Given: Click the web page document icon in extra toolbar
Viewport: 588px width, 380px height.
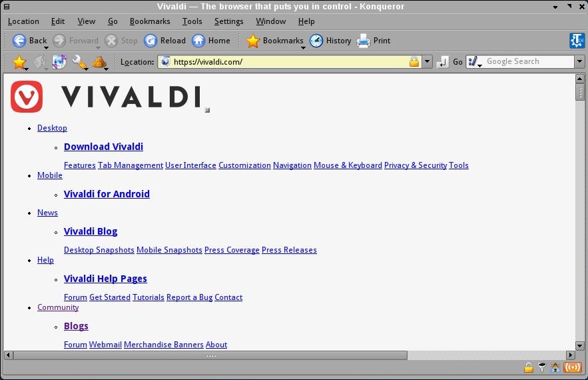Looking at the screenshot, I should click(x=59, y=62).
